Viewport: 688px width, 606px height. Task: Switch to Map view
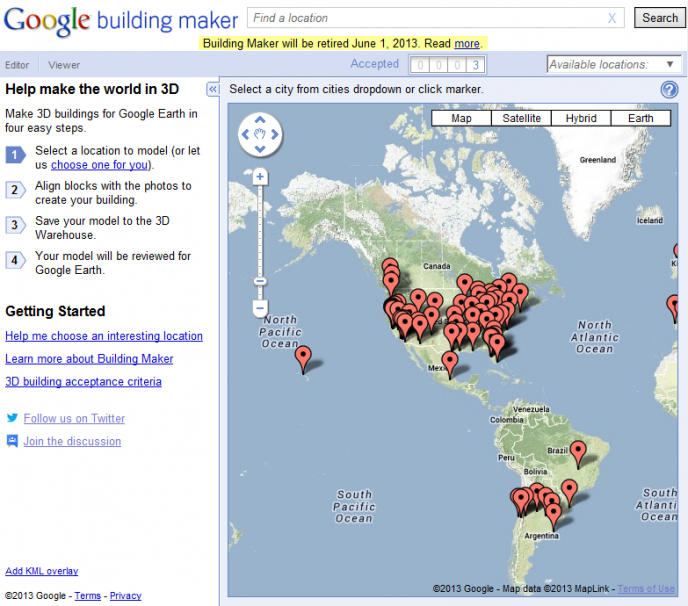click(x=461, y=118)
